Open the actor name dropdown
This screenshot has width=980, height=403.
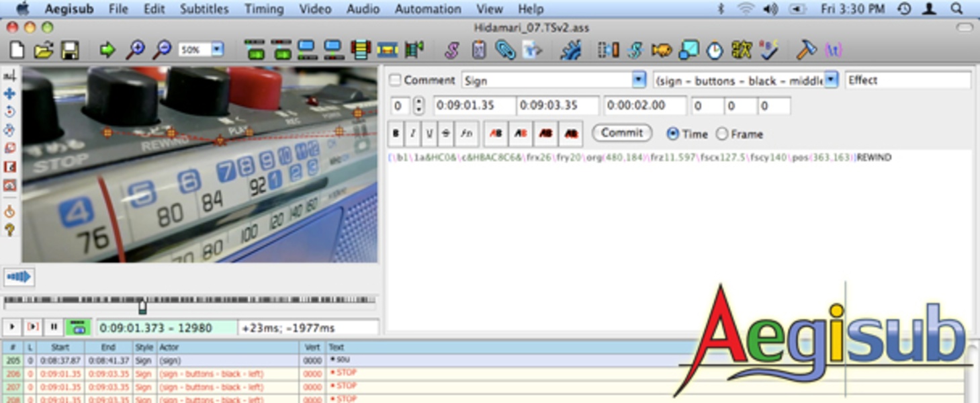point(831,80)
